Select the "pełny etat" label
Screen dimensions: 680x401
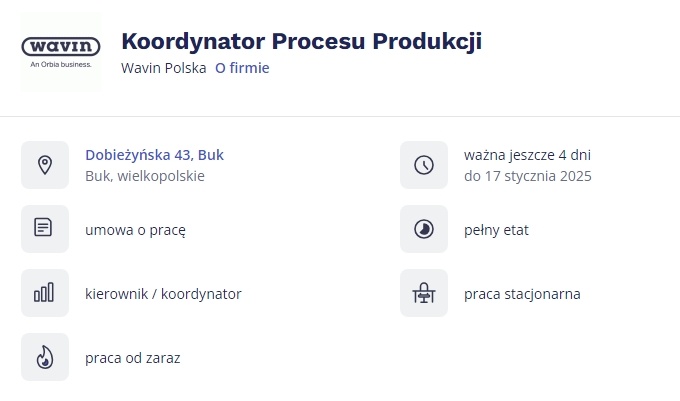(496, 229)
